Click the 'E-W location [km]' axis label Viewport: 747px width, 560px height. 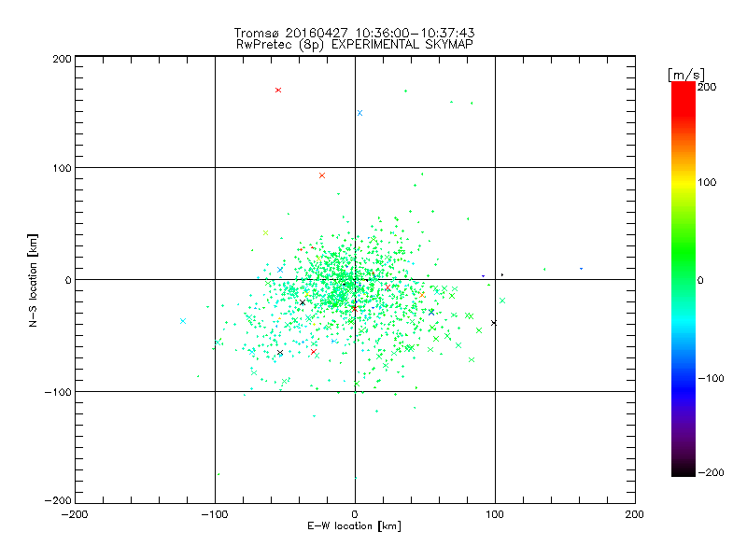coord(354,526)
